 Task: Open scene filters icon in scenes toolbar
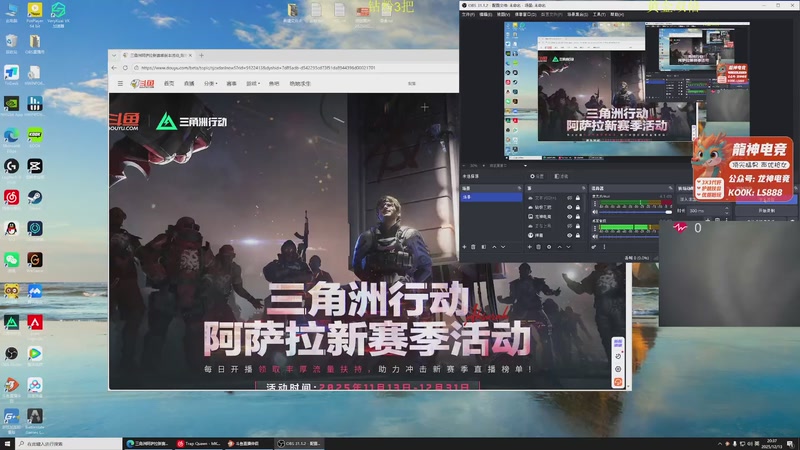click(484, 247)
